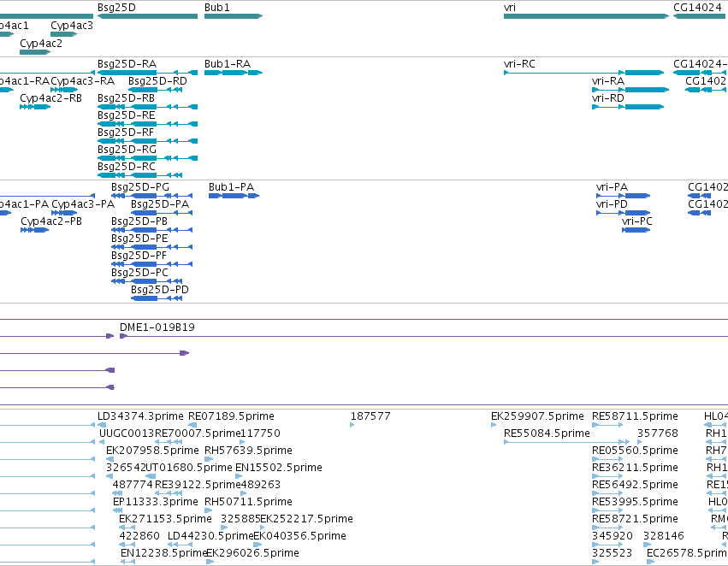Select the Cyp4ac2 gene bar

(x=35, y=52)
